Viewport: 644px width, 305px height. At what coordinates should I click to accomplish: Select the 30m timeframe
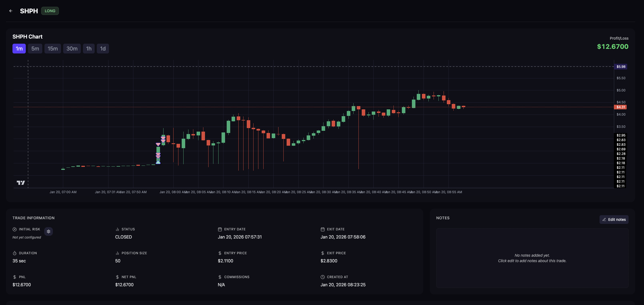click(72, 49)
